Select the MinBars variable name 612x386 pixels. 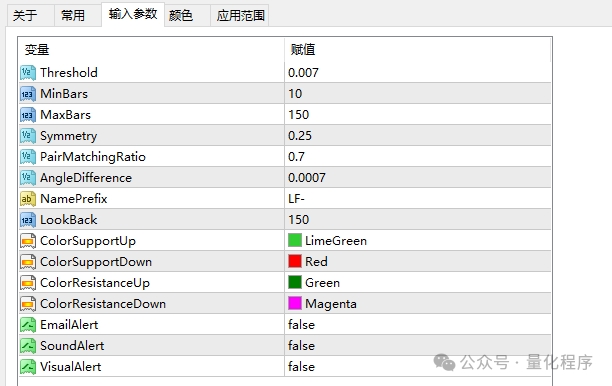(x=64, y=94)
